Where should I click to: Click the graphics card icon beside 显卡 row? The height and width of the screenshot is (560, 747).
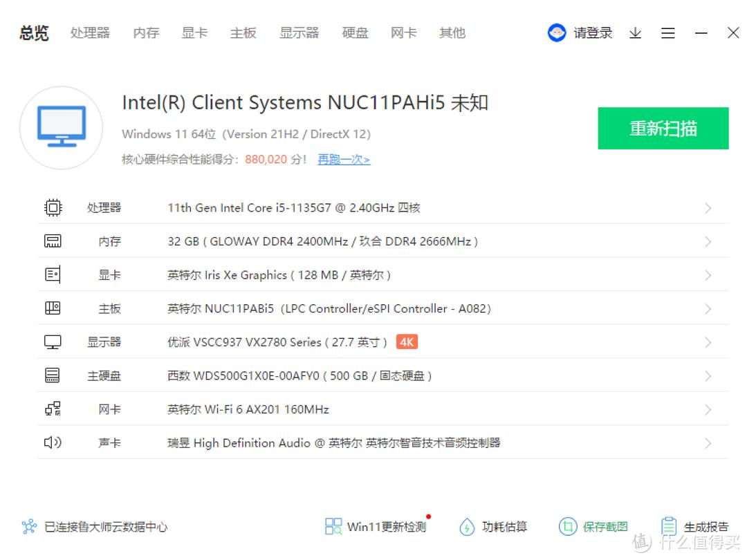(53, 274)
